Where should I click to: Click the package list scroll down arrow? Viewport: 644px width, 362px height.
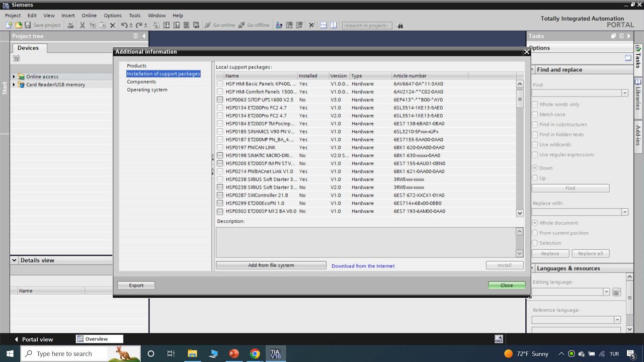pos(520,213)
